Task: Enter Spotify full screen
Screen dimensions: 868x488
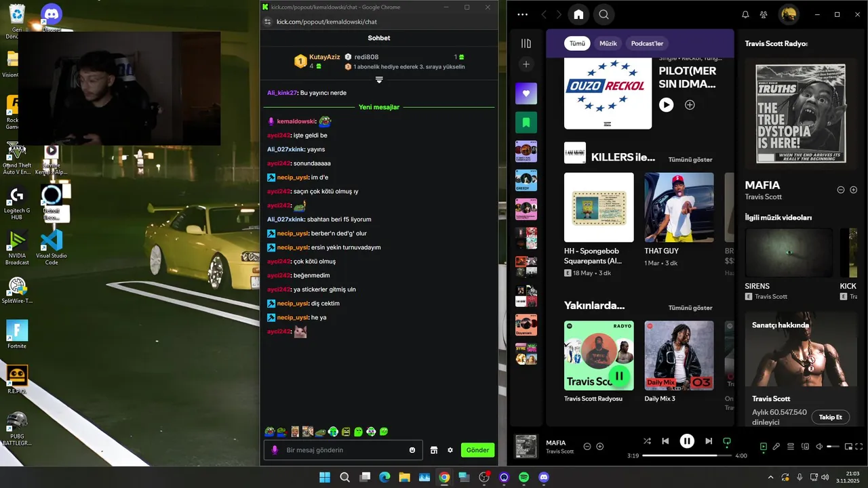Action: coord(860,447)
